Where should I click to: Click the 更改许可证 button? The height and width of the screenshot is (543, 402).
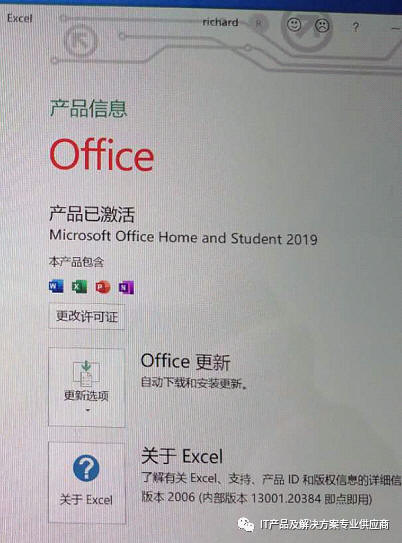coord(87,316)
